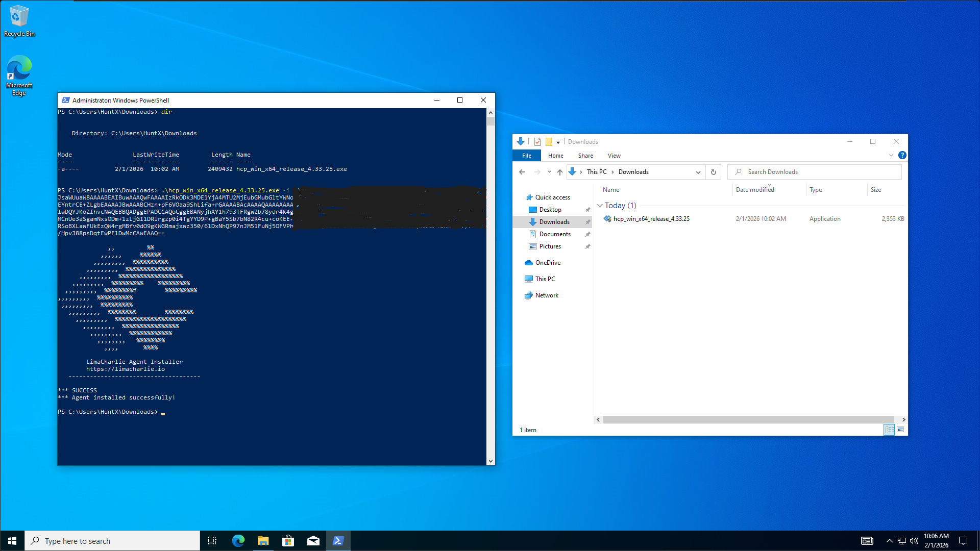Open the Recycle Bin desktop icon

point(19,20)
